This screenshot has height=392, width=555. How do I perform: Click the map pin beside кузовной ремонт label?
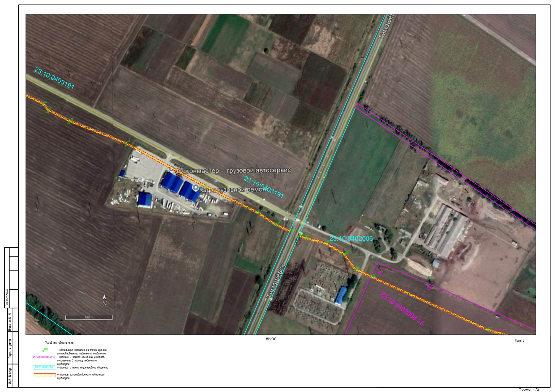(x=196, y=188)
